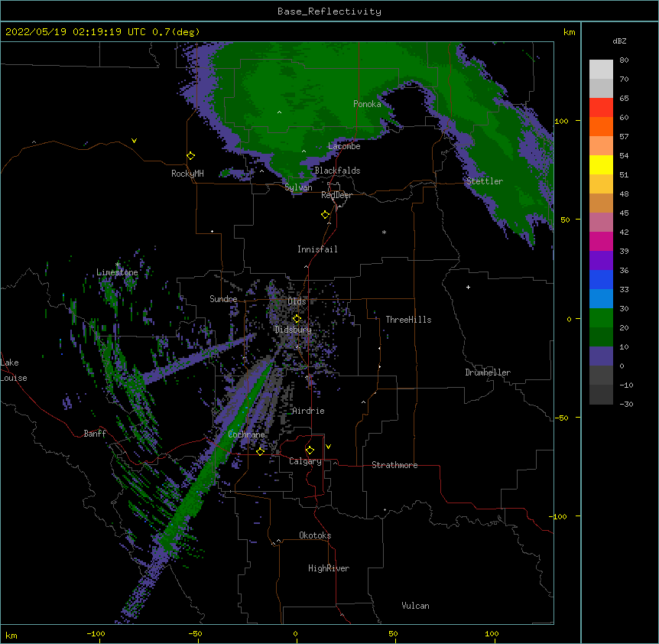Click the yellow V marker northwest of RockyMH
The height and width of the screenshot is (644, 659).
(x=134, y=141)
